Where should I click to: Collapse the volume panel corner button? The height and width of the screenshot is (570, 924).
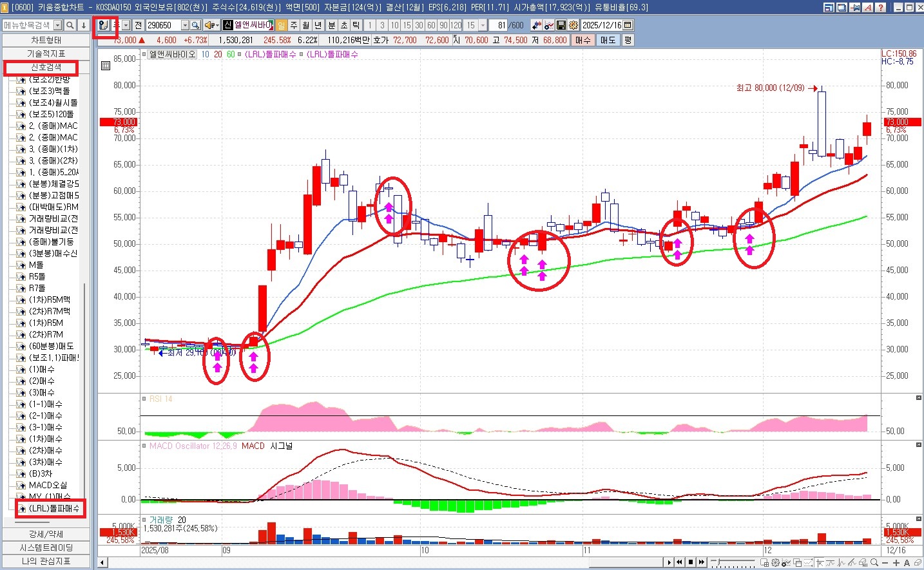pyautogui.click(x=919, y=518)
